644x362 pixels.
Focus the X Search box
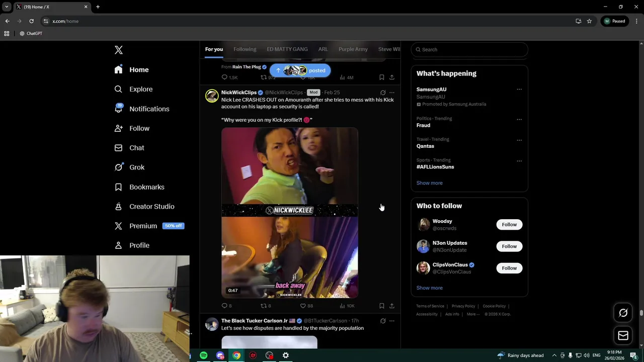[469, 49]
